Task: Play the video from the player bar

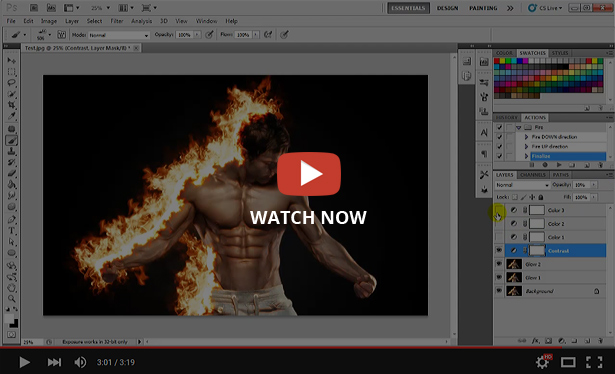Action: pyautogui.click(x=24, y=362)
